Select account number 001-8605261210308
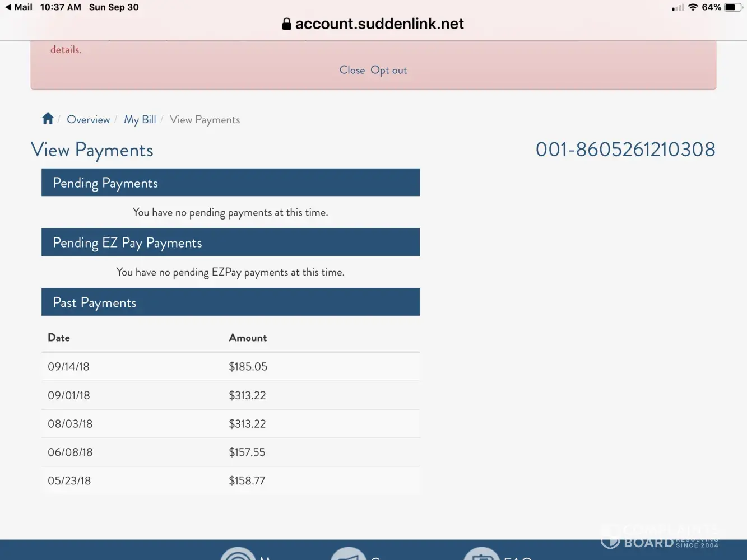The height and width of the screenshot is (560, 747). point(625,150)
